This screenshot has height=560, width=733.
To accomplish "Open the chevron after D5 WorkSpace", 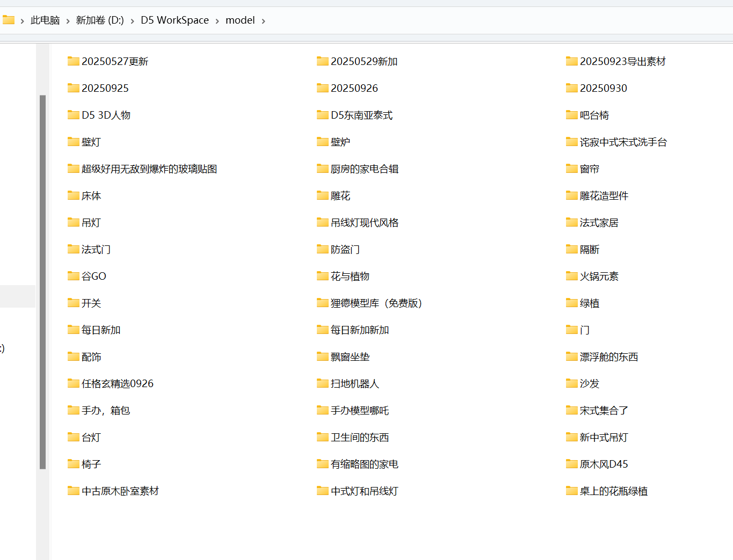I will coord(217,21).
